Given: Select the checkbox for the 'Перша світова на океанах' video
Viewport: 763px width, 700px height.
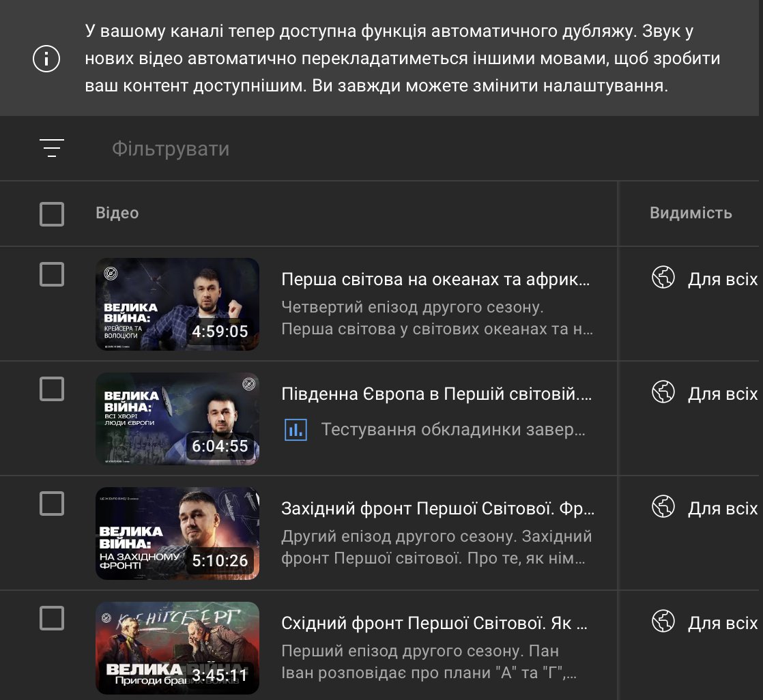Looking at the screenshot, I should click(52, 275).
